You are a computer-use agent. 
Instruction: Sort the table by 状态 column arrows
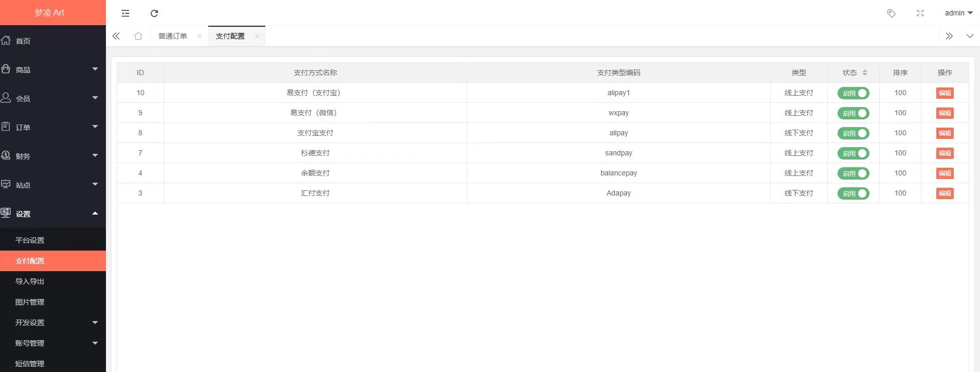(x=865, y=73)
